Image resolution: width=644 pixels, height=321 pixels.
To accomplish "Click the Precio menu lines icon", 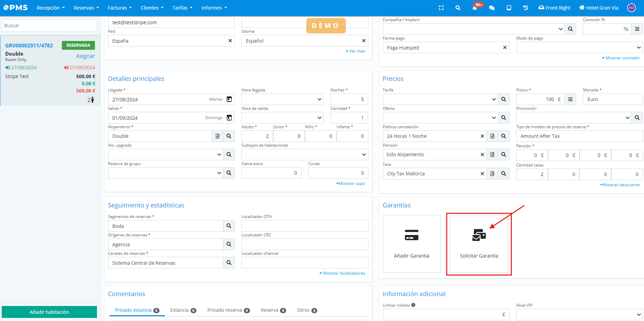I will [570, 99].
